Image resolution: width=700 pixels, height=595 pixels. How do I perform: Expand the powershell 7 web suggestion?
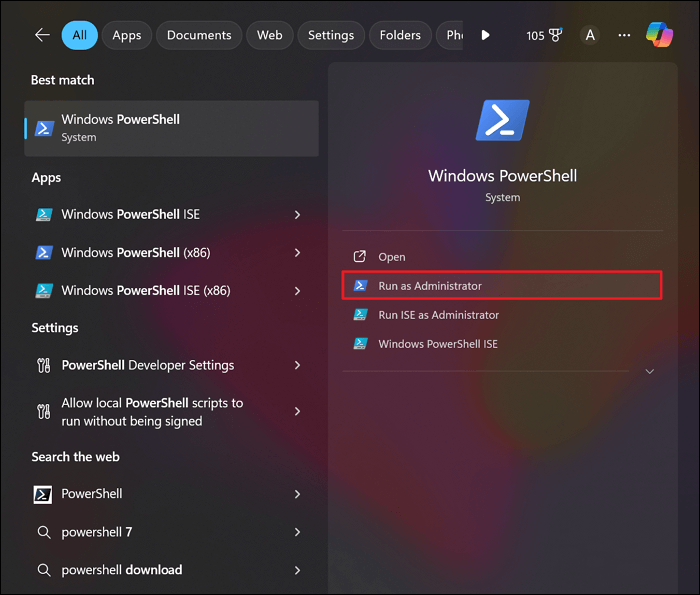pyautogui.click(x=298, y=532)
